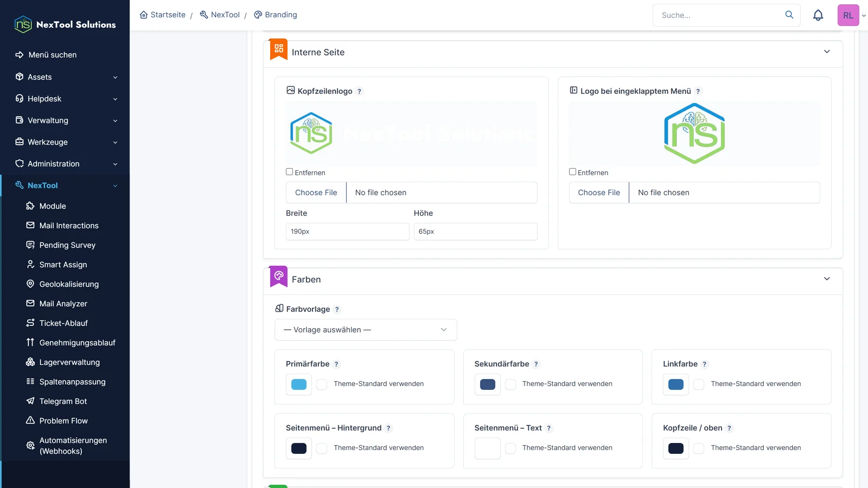
Task: Click the help icon beside Farbvorlage
Action: click(337, 310)
